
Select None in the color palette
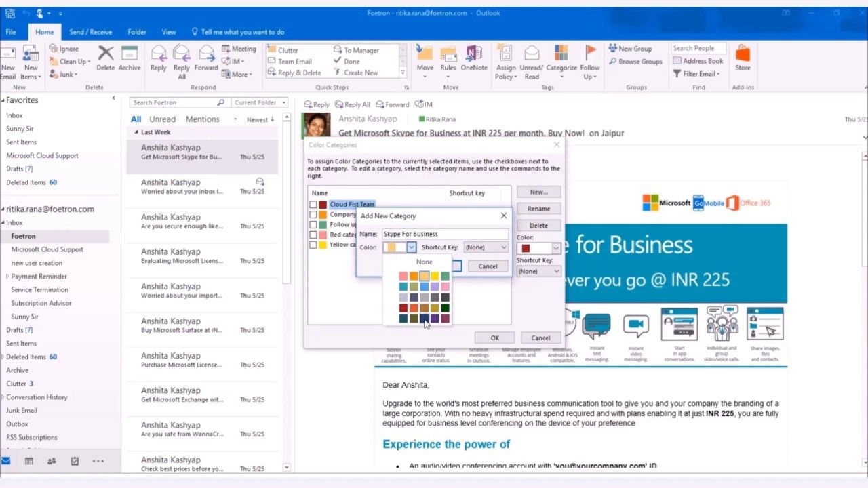click(424, 262)
